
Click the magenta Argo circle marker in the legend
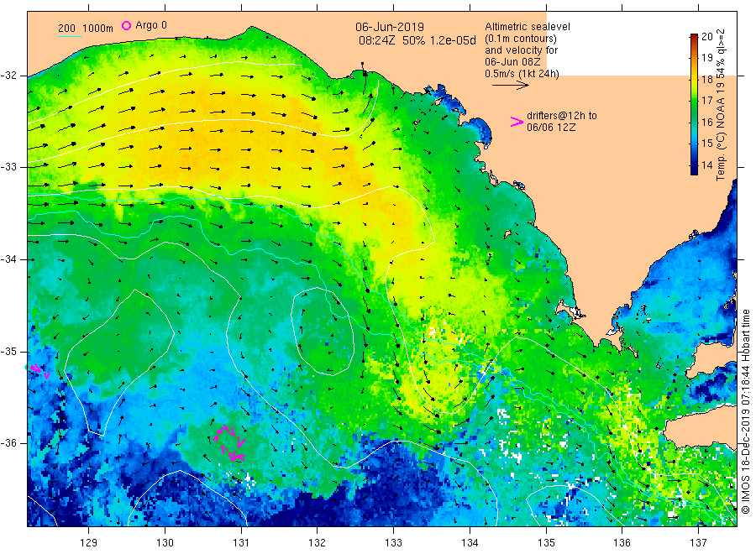pos(126,25)
